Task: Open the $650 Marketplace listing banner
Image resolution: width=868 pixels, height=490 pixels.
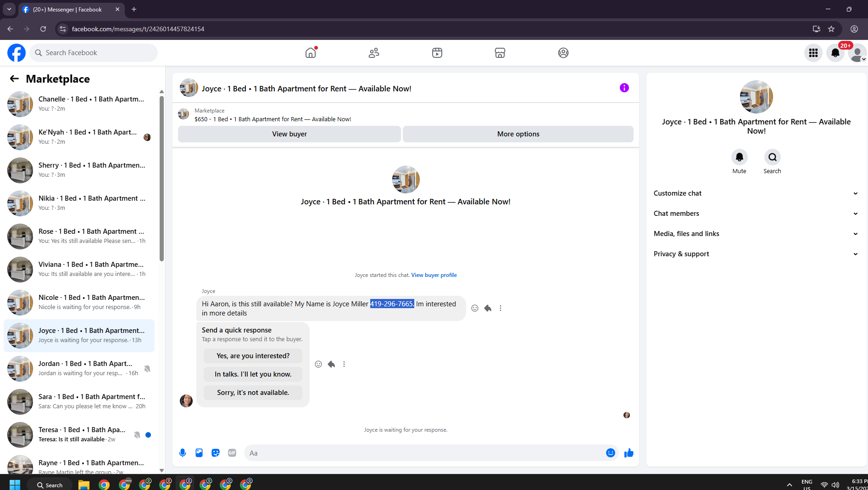Action: click(273, 115)
